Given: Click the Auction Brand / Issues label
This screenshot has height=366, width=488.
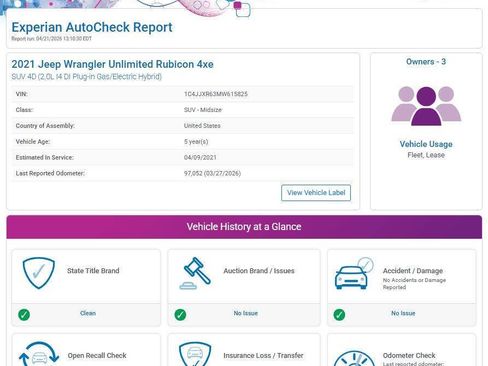Looking at the screenshot, I should [259, 271].
